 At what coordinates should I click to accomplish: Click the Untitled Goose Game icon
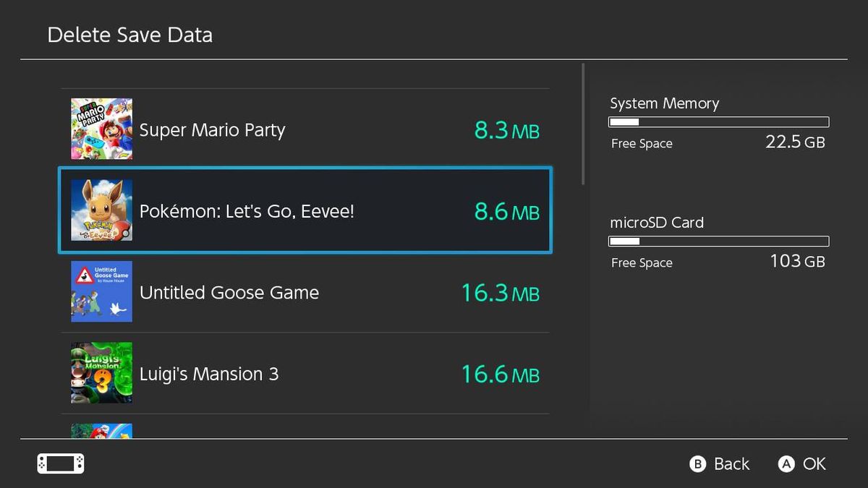point(101,291)
